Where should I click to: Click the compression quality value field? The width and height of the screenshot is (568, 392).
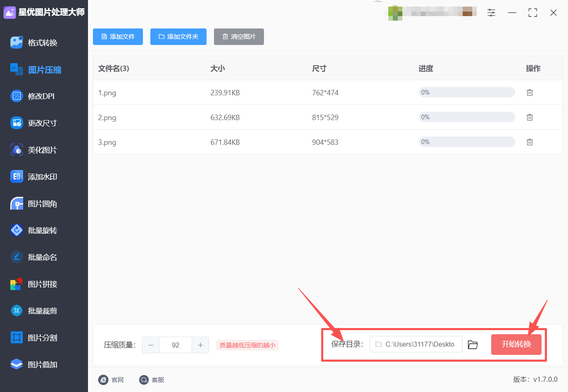point(176,345)
